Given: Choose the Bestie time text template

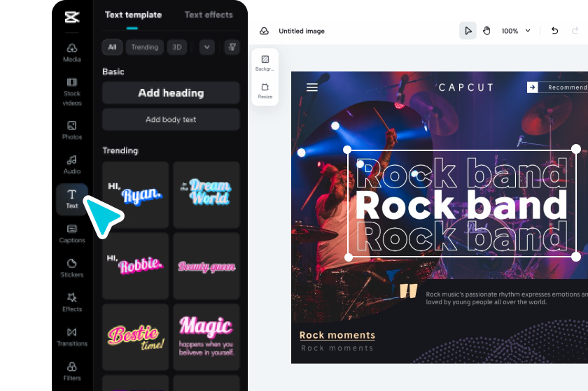Looking at the screenshot, I should point(135,337).
